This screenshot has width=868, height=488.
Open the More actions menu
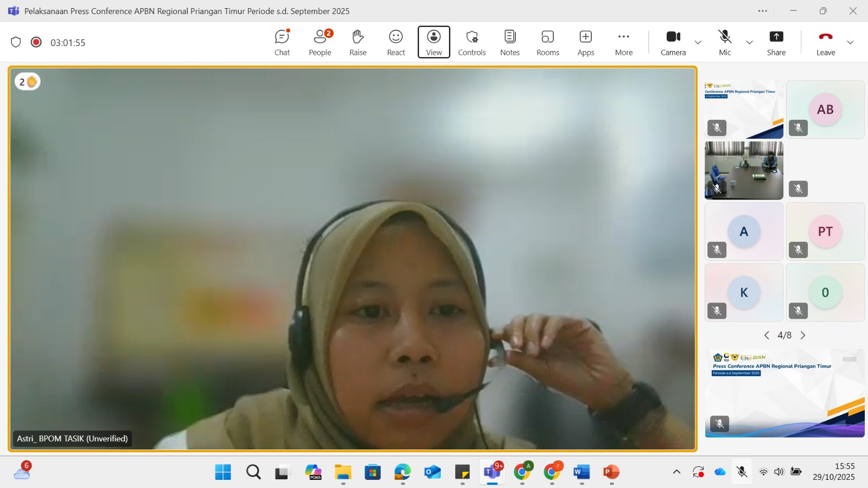click(x=623, y=42)
